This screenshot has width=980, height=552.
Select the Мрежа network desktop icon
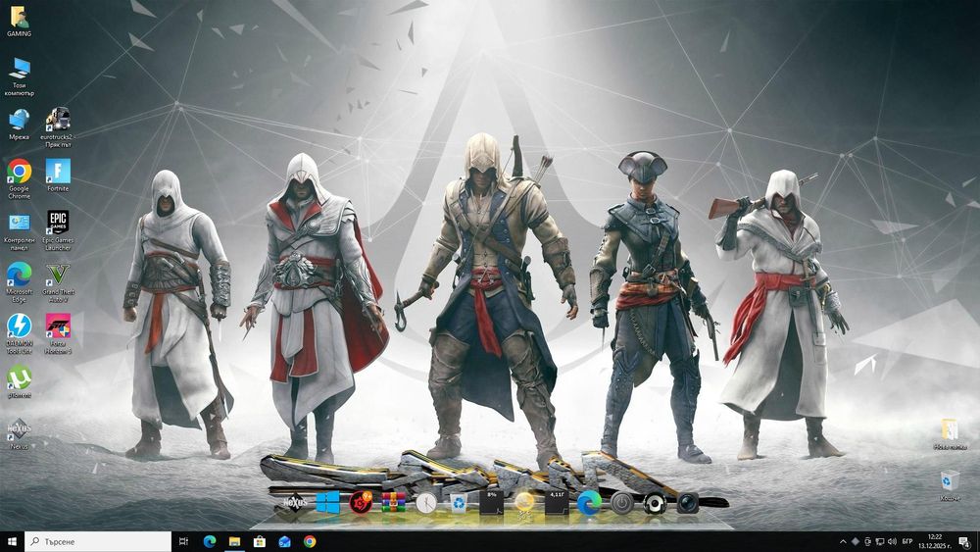(19, 124)
